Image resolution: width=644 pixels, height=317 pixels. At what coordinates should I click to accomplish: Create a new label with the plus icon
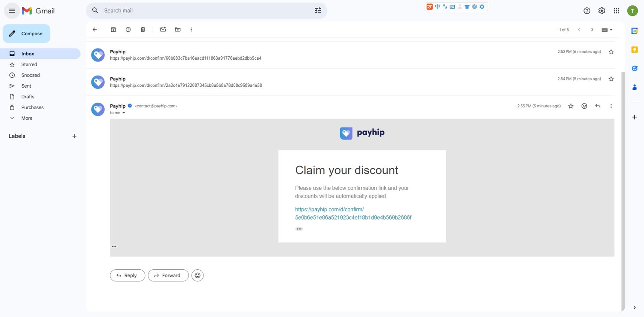click(74, 136)
